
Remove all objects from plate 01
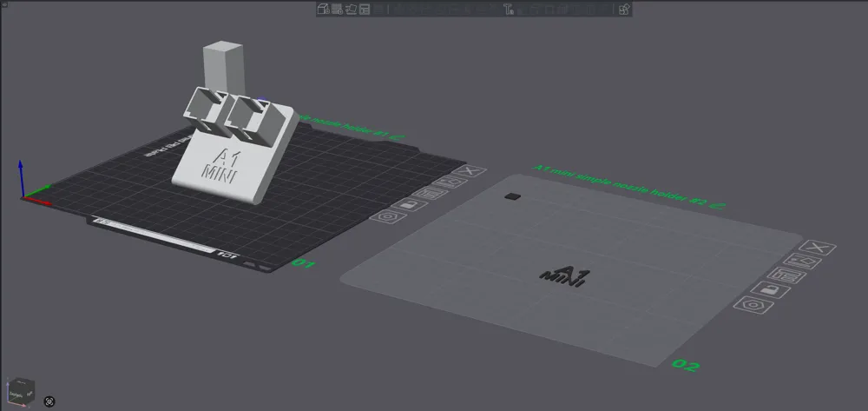point(469,170)
